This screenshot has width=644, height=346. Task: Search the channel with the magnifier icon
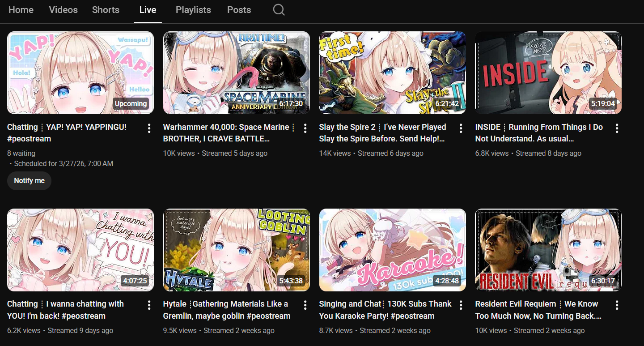[x=279, y=10]
